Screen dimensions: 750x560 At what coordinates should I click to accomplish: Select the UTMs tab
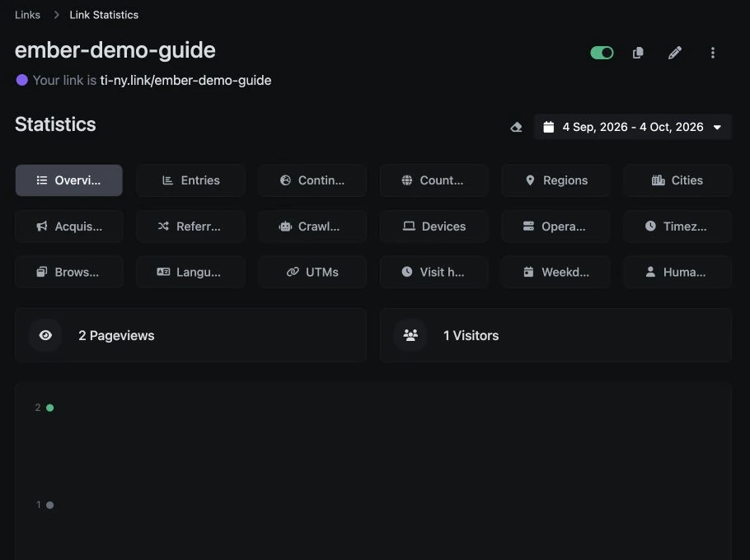tap(312, 272)
